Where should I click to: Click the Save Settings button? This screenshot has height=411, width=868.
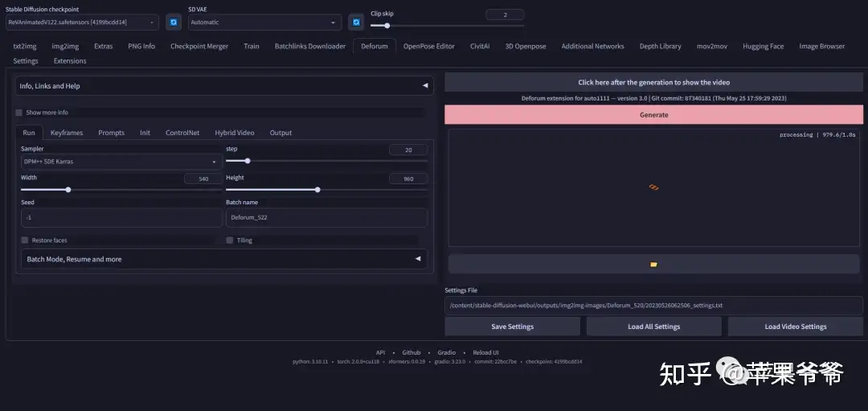(513, 327)
